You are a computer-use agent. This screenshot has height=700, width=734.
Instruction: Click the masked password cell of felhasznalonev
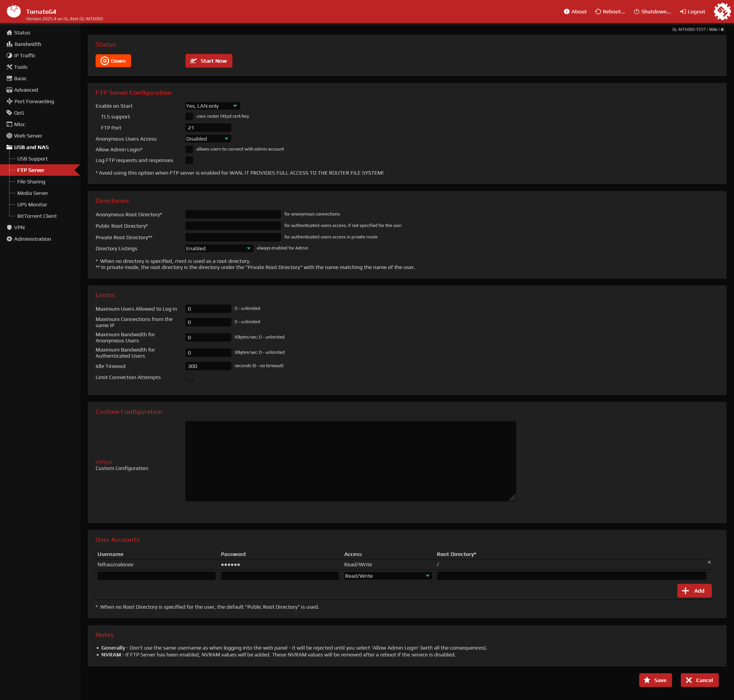(x=230, y=565)
